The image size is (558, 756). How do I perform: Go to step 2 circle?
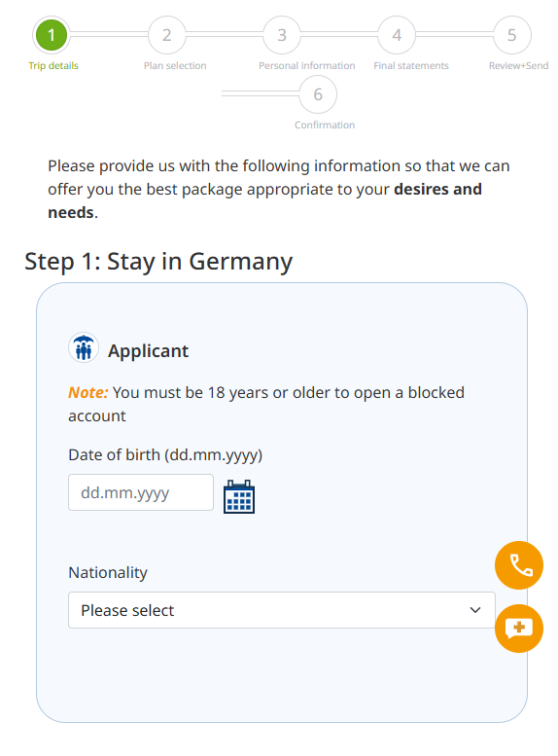click(x=167, y=35)
